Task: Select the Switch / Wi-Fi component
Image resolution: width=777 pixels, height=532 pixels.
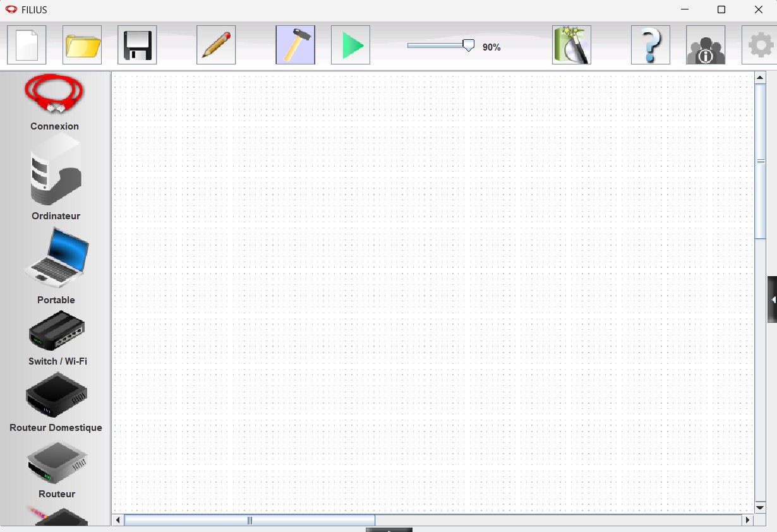Action: (x=56, y=330)
